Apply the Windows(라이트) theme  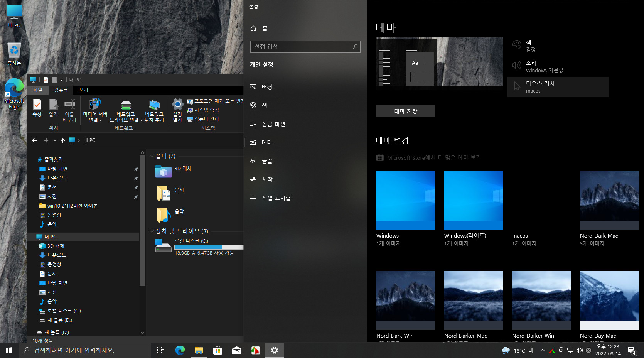(x=474, y=208)
